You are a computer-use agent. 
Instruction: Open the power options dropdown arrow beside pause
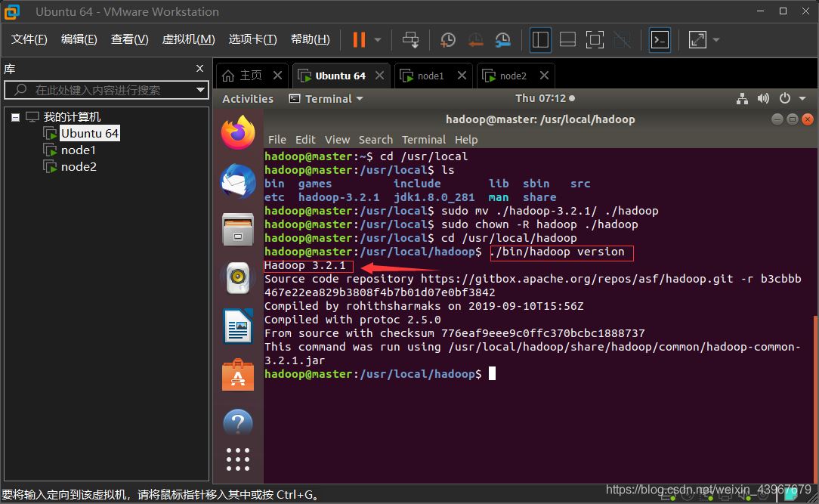tap(378, 39)
